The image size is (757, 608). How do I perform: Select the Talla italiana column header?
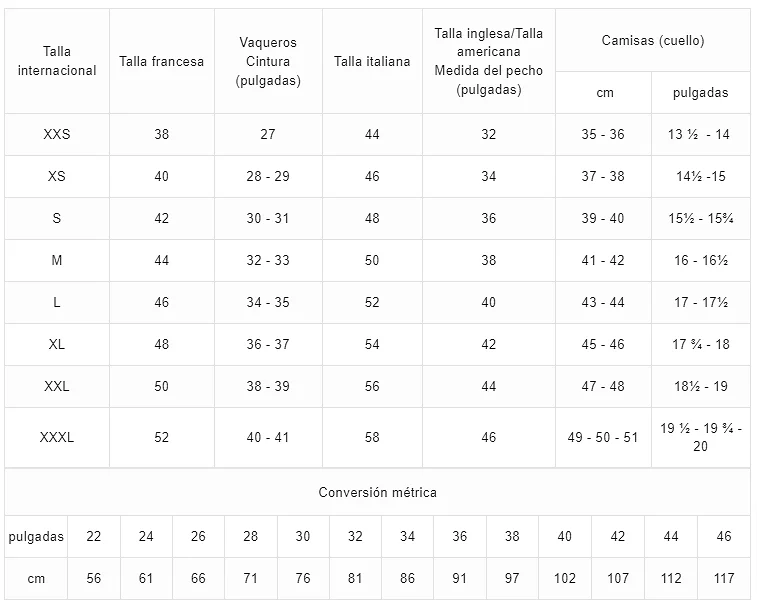click(372, 61)
